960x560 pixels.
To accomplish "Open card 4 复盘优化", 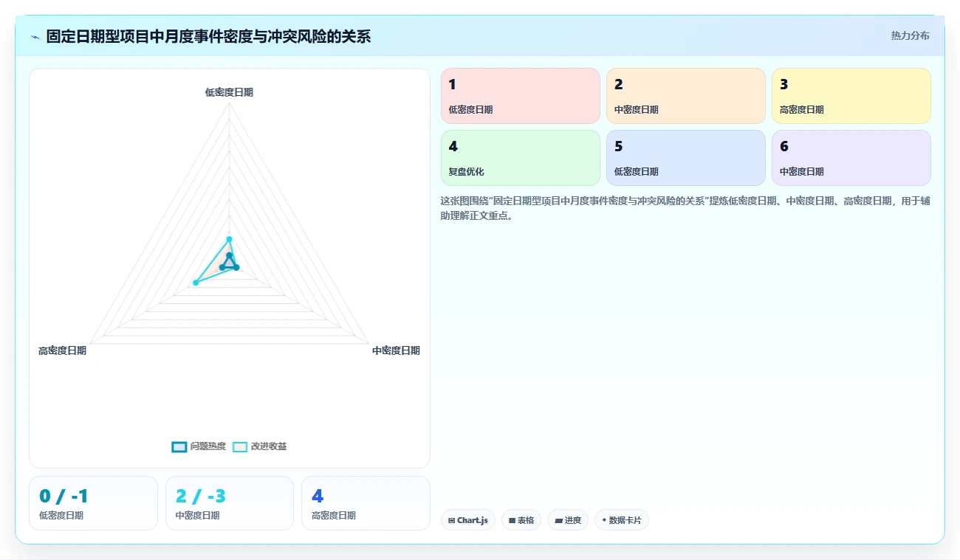I will pyautogui.click(x=521, y=158).
